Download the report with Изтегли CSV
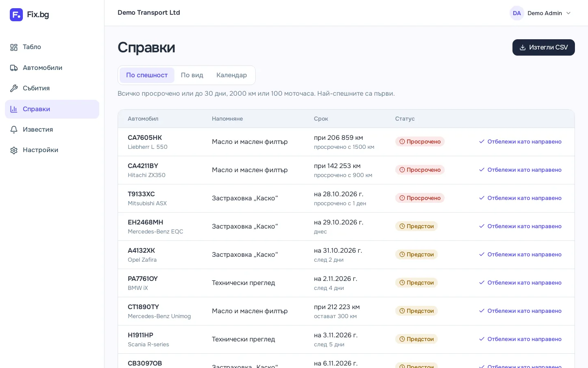 point(543,47)
